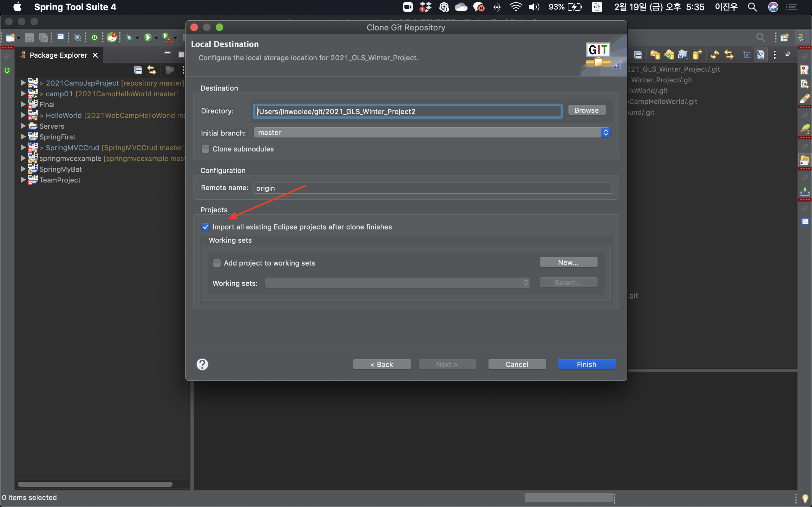This screenshot has height=507, width=812.
Task: Click the Link with Editor arrows icon
Action: point(152,70)
